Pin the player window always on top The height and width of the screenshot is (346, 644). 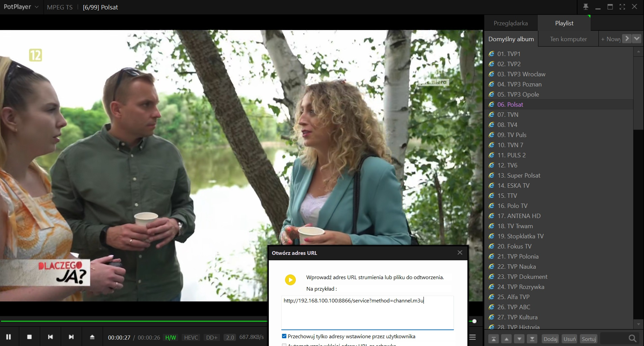586,7
